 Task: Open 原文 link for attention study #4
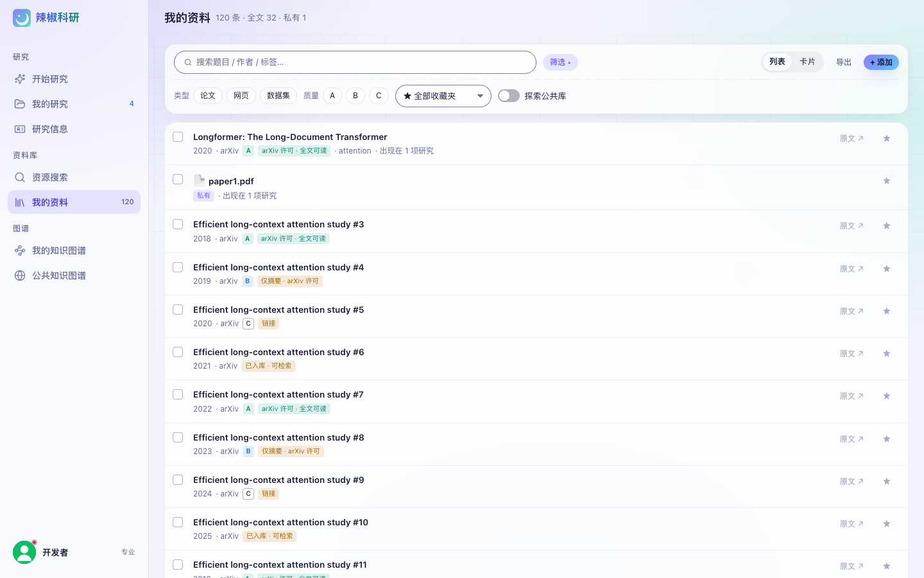pos(851,269)
